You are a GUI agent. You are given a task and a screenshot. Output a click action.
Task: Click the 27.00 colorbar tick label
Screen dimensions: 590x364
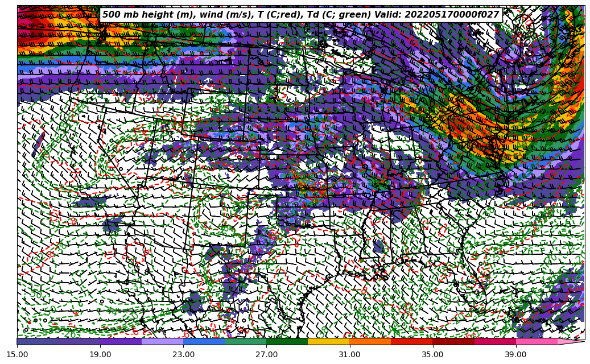266,354
